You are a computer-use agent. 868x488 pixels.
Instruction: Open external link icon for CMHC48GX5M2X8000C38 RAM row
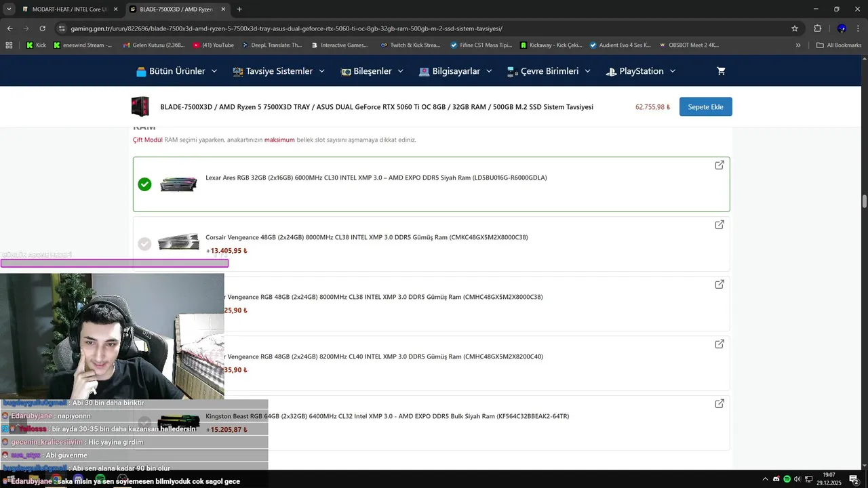[719, 285]
